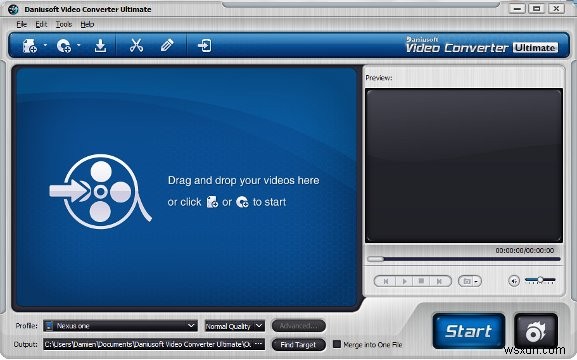Viewport: 577px width, 360px height.
Task: Expand the Add Files dropdown arrow
Action: [45, 45]
